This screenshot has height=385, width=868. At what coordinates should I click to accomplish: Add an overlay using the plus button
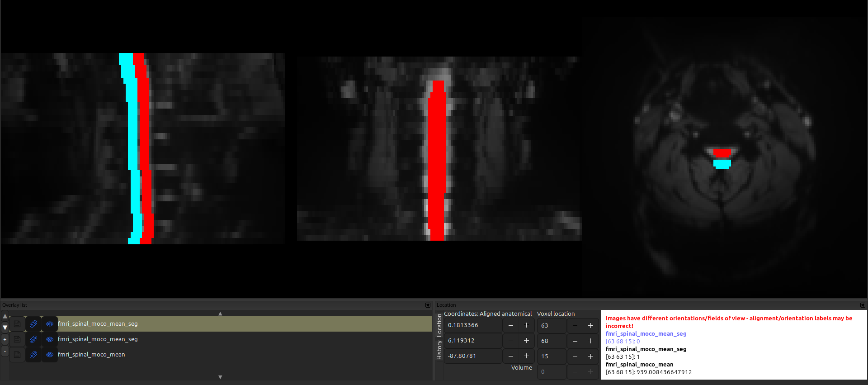coord(5,339)
